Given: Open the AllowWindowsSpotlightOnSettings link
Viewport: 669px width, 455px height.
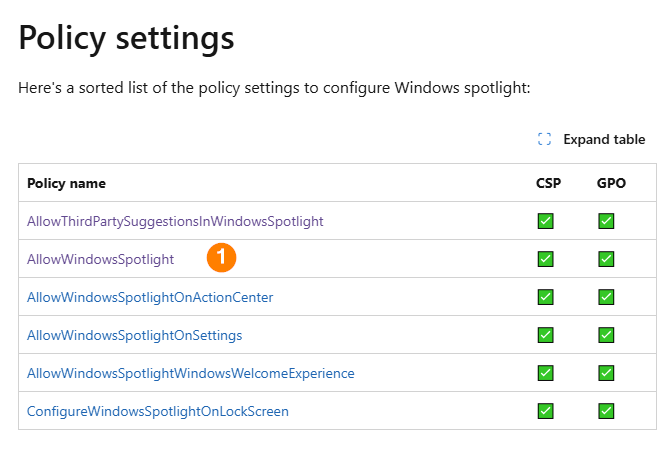Looking at the screenshot, I should click(x=134, y=335).
